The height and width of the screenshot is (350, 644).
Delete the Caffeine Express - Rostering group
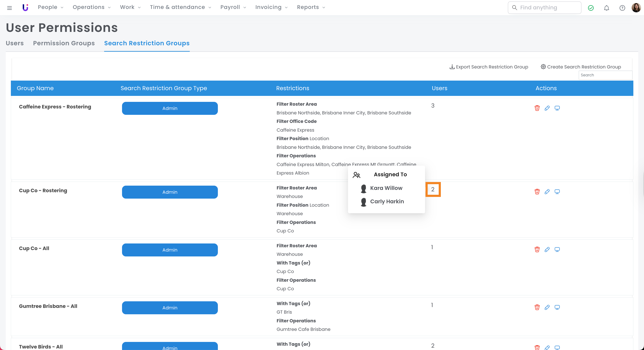tap(537, 108)
